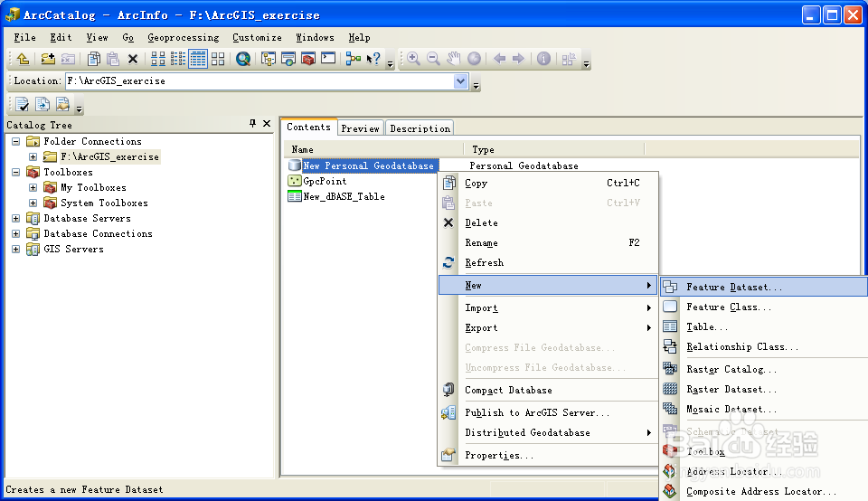Choose Feature Dataset... from New submenu

tap(764, 287)
